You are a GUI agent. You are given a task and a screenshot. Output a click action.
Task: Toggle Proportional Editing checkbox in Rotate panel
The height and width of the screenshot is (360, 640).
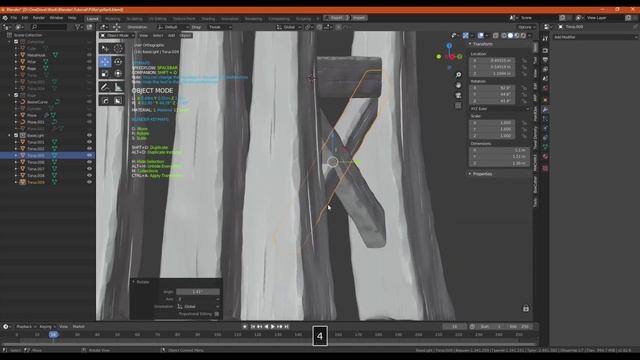point(217,314)
